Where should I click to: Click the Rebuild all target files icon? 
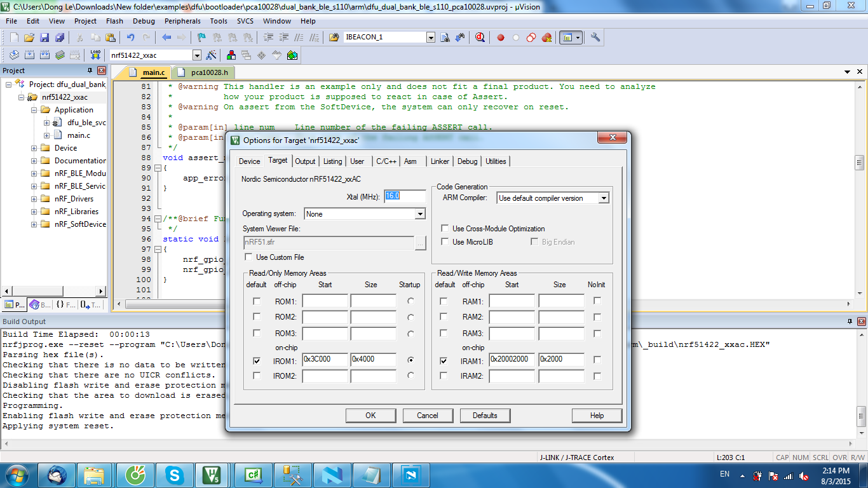44,55
